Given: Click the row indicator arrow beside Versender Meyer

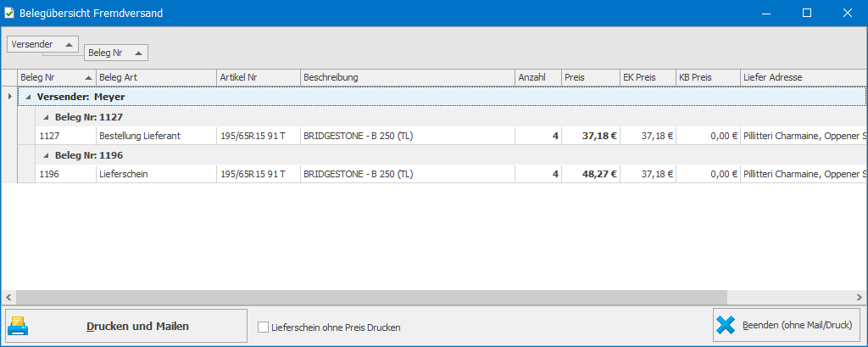Looking at the screenshot, I should pos(9,97).
